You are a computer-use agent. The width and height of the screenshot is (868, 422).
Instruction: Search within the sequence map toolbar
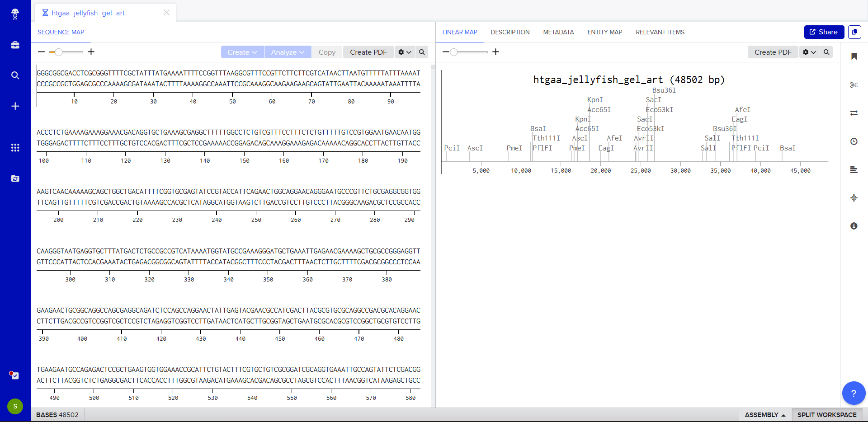point(422,52)
